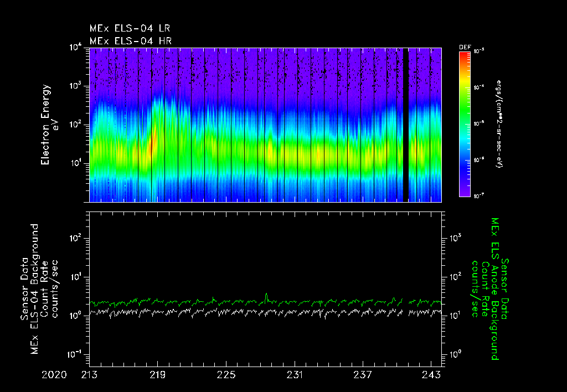
Task: Click the 'Electron Energy eV' axis label
Action: click(49, 125)
